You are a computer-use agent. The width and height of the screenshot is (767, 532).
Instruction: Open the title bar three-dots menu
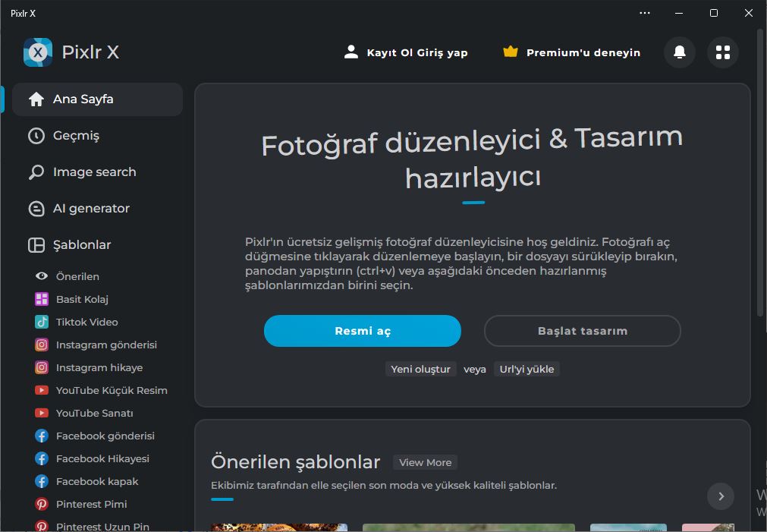(645, 13)
